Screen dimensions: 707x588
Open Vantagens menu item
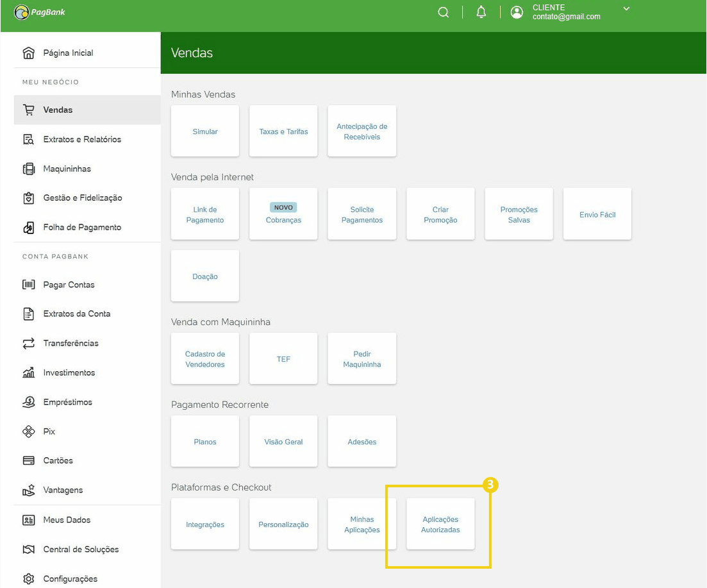87,490
